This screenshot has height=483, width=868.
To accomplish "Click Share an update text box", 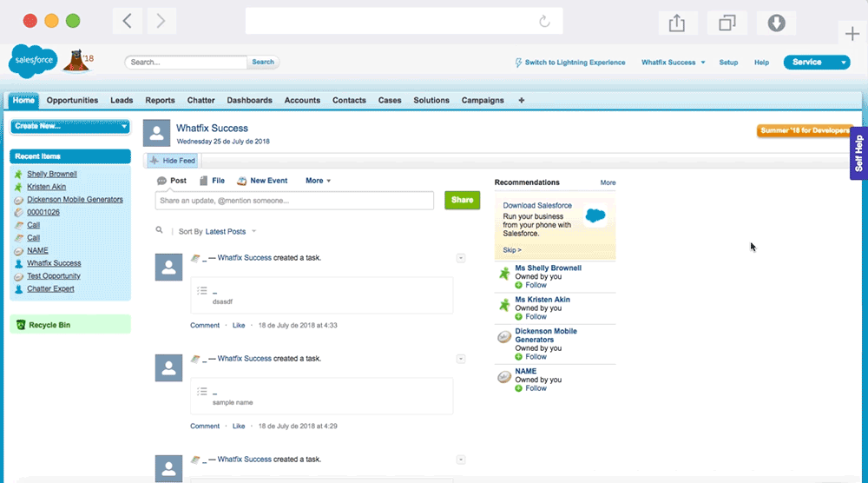I will 294,201.
